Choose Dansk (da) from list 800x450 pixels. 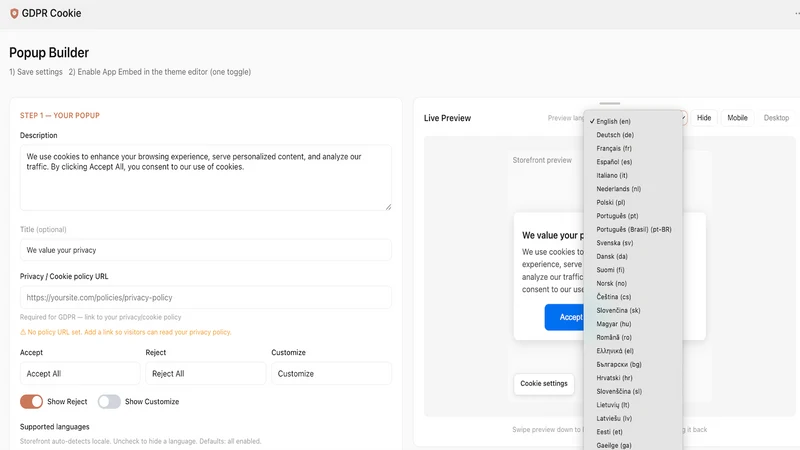click(633, 257)
